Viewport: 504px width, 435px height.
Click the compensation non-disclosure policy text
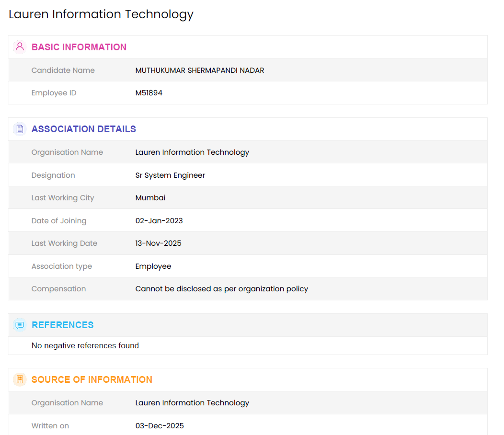tap(221, 289)
